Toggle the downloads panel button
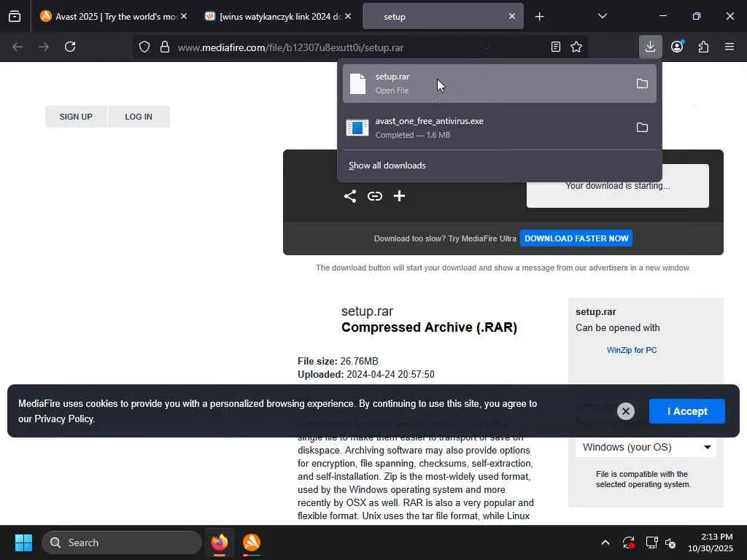The image size is (747, 560). click(x=650, y=47)
